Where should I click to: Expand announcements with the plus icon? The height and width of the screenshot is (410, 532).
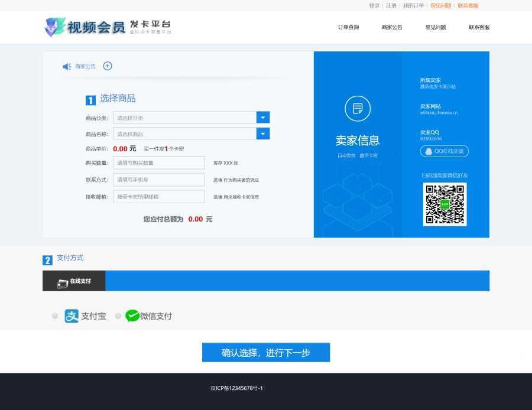[x=108, y=66]
